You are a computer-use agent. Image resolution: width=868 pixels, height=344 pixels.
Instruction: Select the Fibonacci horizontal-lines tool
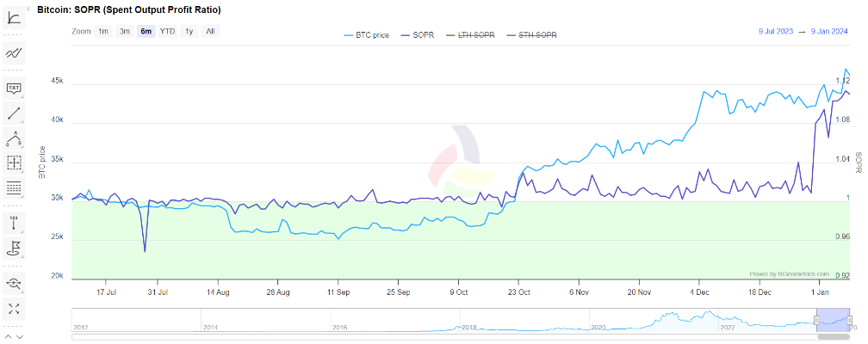pyautogui.click(x=13, y=187)
